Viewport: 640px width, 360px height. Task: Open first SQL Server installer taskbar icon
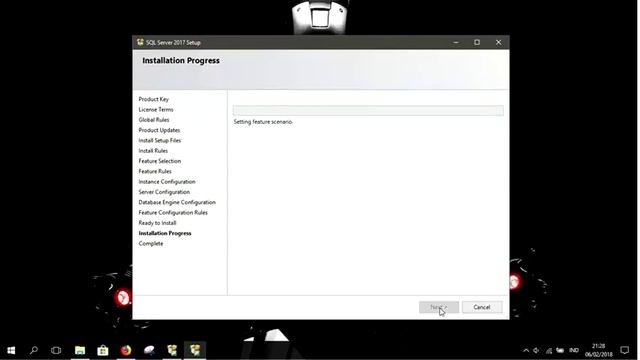click(172, 350)
